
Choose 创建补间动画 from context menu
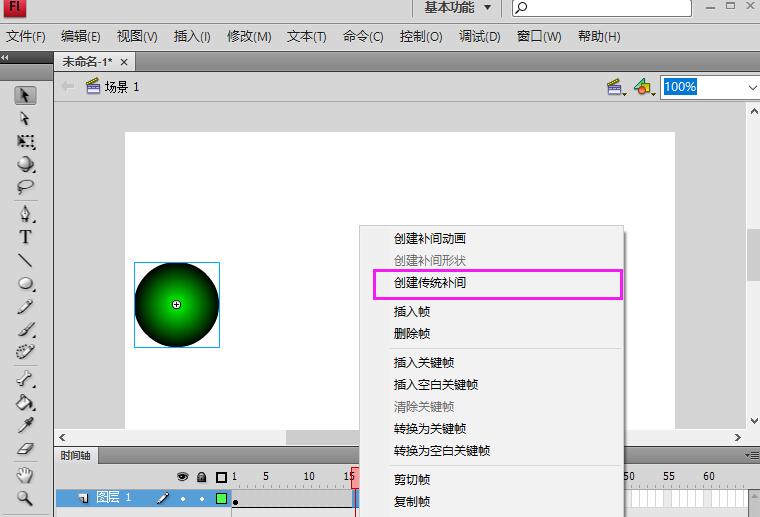pos(491,238)
